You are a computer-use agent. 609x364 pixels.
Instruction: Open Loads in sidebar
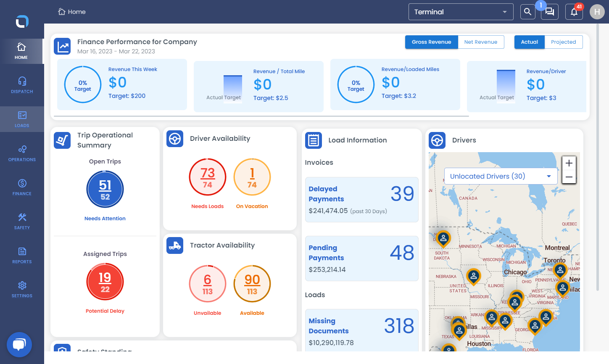[22, 119]
